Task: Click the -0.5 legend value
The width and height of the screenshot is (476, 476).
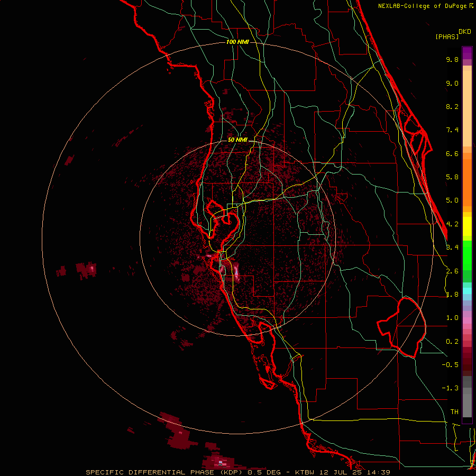Action: [450, 364]
